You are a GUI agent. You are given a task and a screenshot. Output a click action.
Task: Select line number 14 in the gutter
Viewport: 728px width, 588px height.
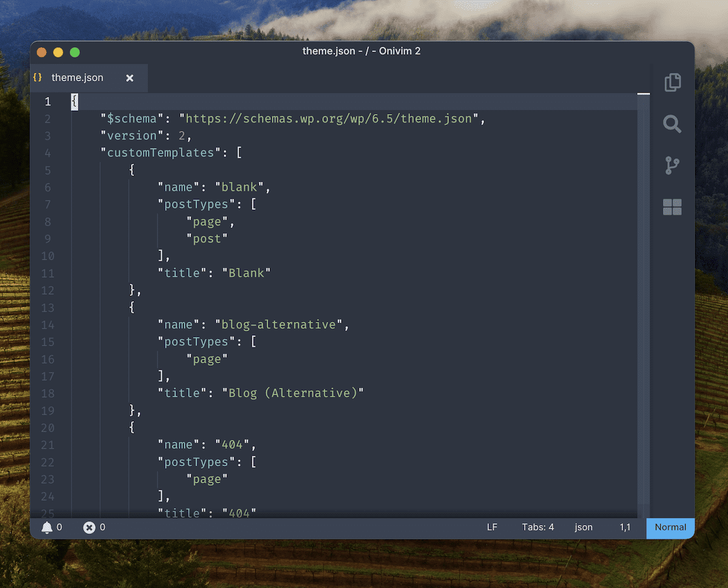[48, 325]
